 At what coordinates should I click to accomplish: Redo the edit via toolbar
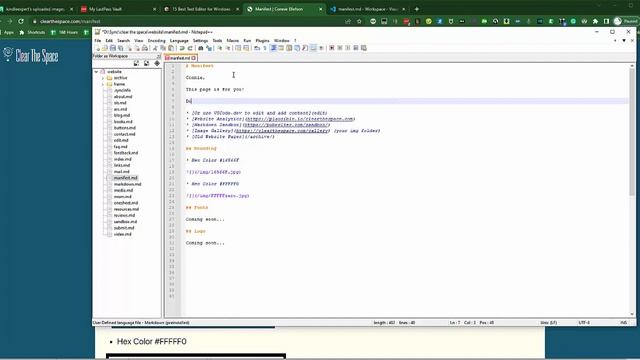(x=189, y=48)
